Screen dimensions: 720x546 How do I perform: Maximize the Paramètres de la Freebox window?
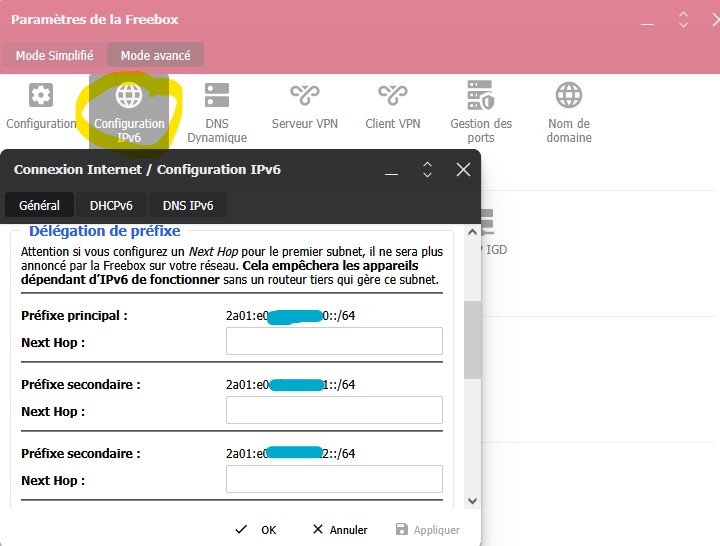pos(683,20)
